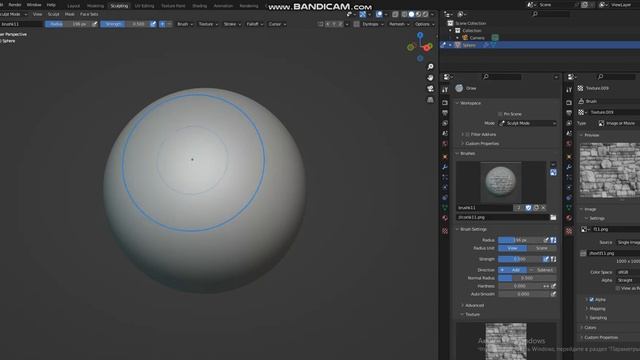Screen dimensions: 640x360
Task: Open the Window menu
Action: (x=34, y=5)
